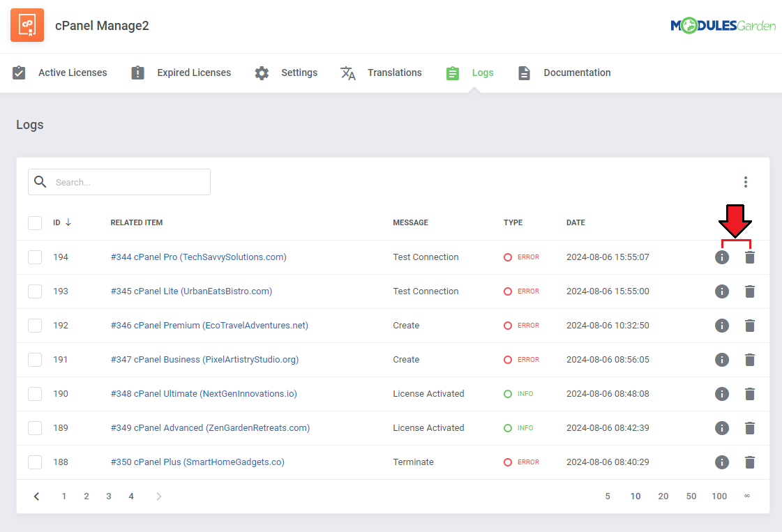Screen dimensions: 782x532
Task: Select the Logs tab label
Action: pyautogui.click(x=483, y=73)
